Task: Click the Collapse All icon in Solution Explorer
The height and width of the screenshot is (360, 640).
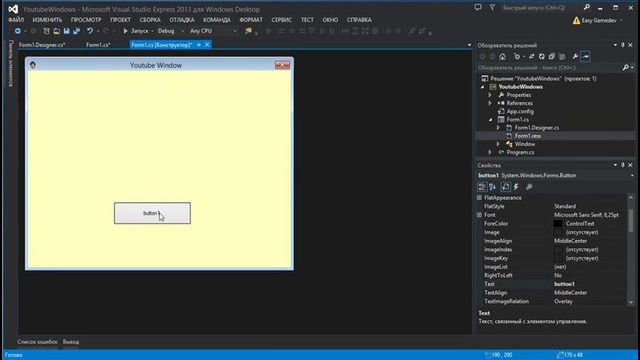Action: [551, 56]
